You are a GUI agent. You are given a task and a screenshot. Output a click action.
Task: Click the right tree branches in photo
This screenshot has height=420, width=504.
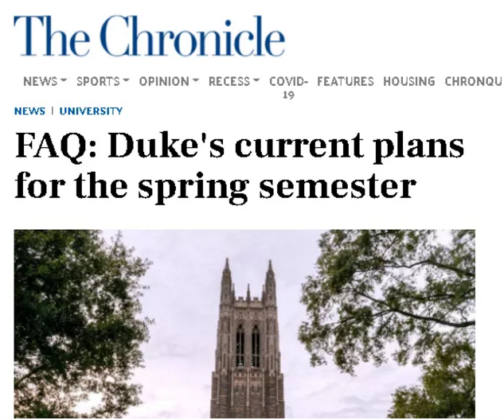tap(406, 302)
